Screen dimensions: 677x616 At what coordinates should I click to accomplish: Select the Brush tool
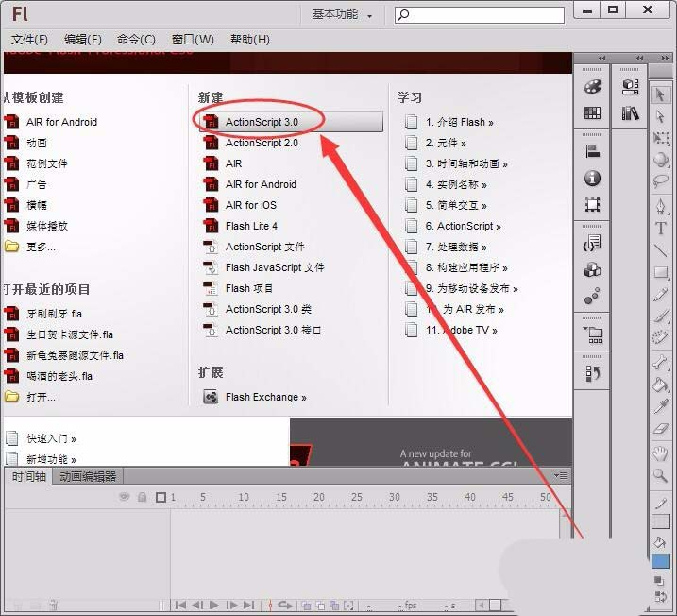pos(660,317)
